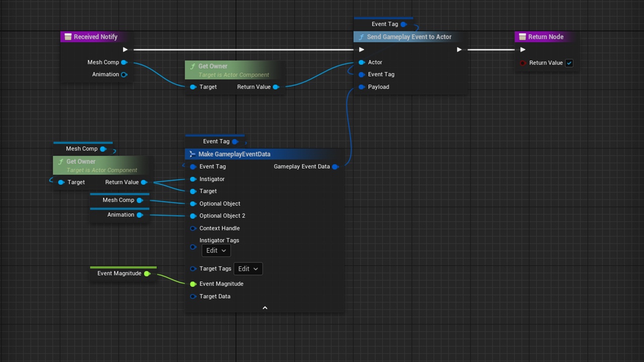Click the green Event Magnitude input pin
Image resolution: width=644 pixels, height=362 pixels.
coord(193,284)
